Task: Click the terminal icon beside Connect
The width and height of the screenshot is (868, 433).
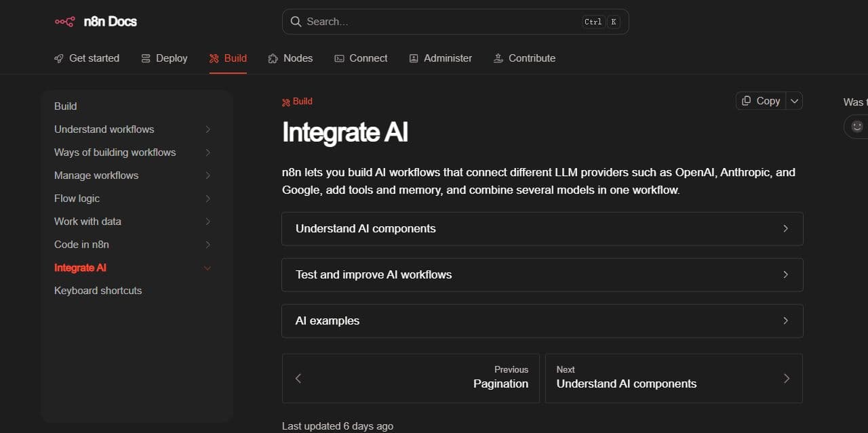Action: point(339,58)
